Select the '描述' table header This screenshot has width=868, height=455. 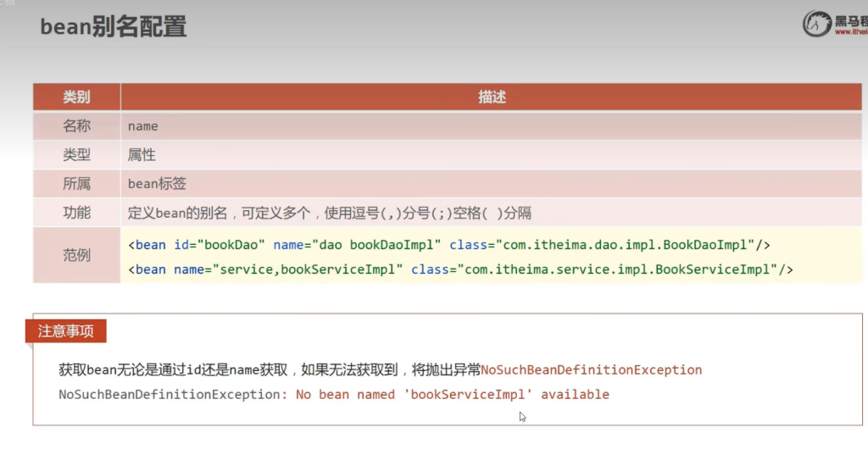click(x=492, y=97)
